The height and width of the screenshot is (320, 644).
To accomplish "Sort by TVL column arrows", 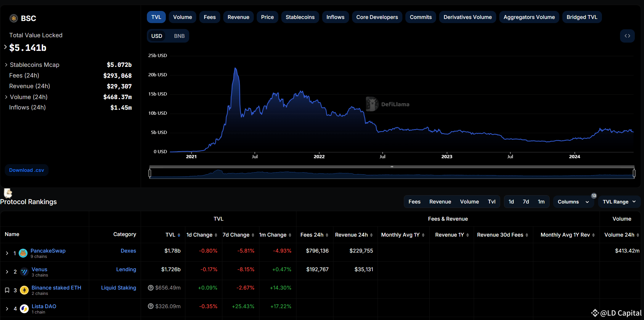I will coord(179,235).
